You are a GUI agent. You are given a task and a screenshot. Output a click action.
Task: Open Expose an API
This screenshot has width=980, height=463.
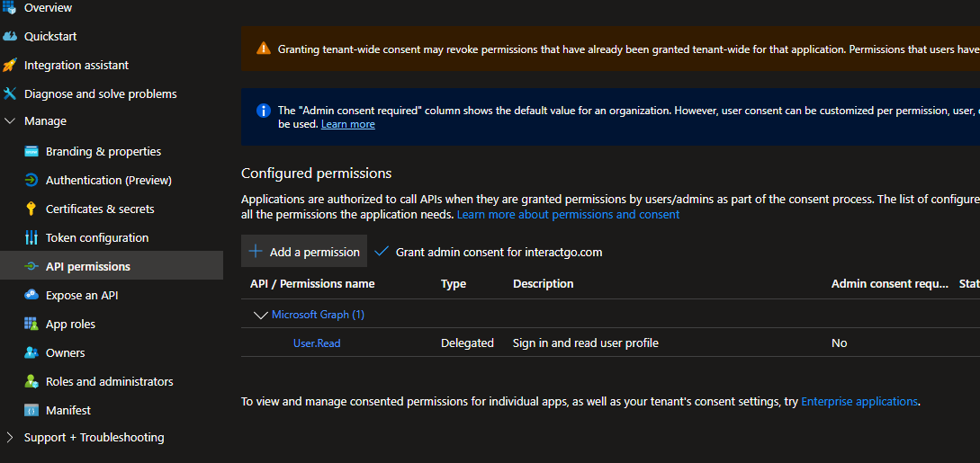coord(82,295)
